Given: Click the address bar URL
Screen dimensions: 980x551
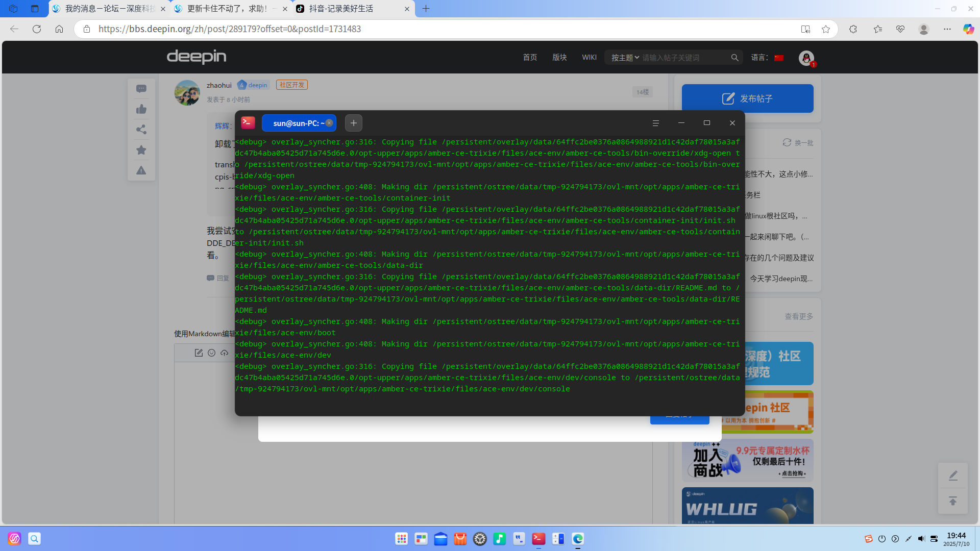Looking at the screenshot, I should tap(230, 29).
